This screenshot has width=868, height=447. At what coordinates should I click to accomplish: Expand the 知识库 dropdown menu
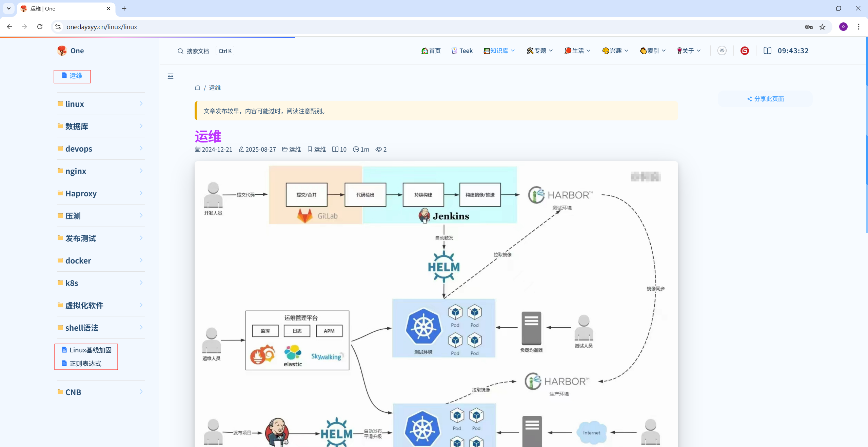pos(499,51)
